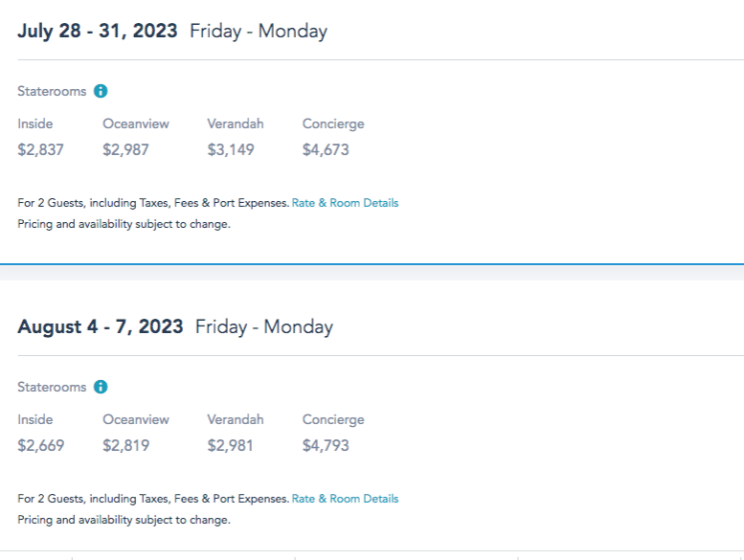This screenshot has height=560, width=744.
Task: Choose Inside stateroom priced $2,837
Action: click(41, 149)
